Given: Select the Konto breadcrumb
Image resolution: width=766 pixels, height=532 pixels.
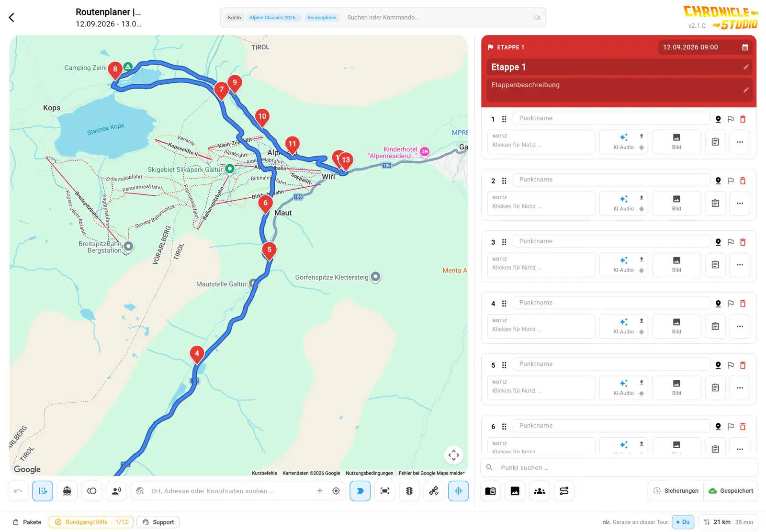Looking at the screenshot, I should click(235, 18).
